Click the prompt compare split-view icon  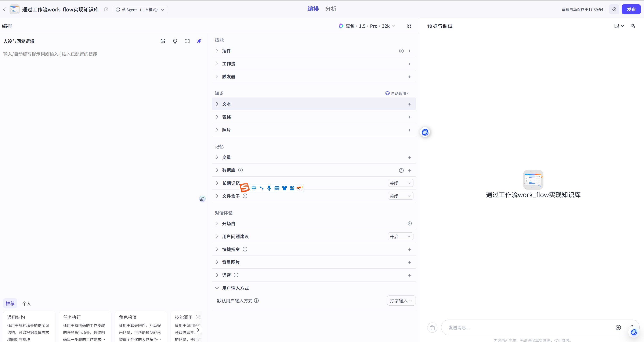tap(187, 41)
